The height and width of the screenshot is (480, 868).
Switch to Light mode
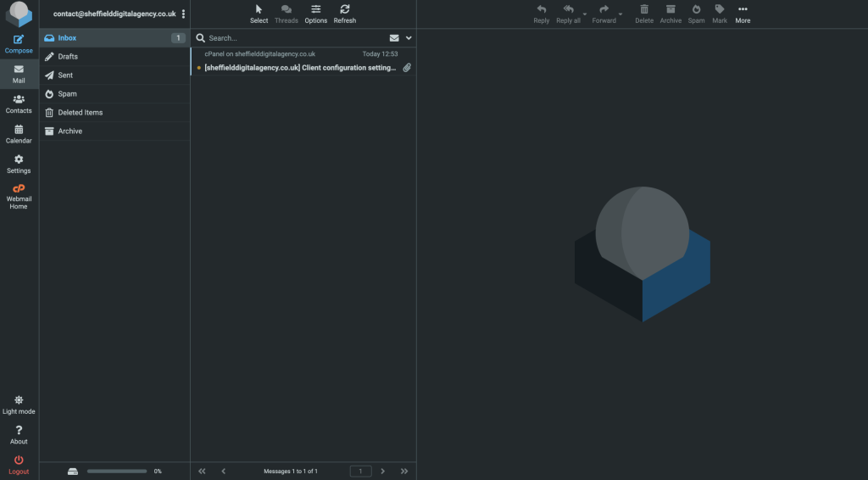click(x=19, y=405)
